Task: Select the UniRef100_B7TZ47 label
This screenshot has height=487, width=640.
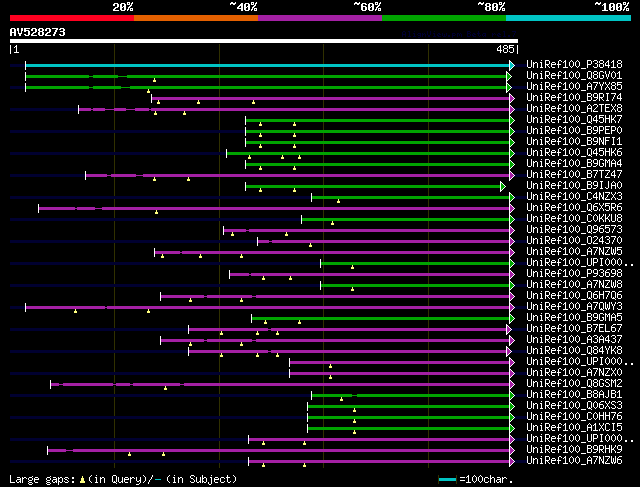Action: coord(574,175)
